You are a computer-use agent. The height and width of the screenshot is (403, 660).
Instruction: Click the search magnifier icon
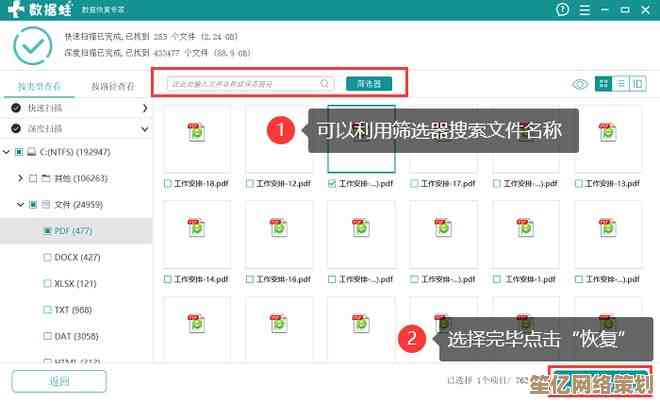325,84
